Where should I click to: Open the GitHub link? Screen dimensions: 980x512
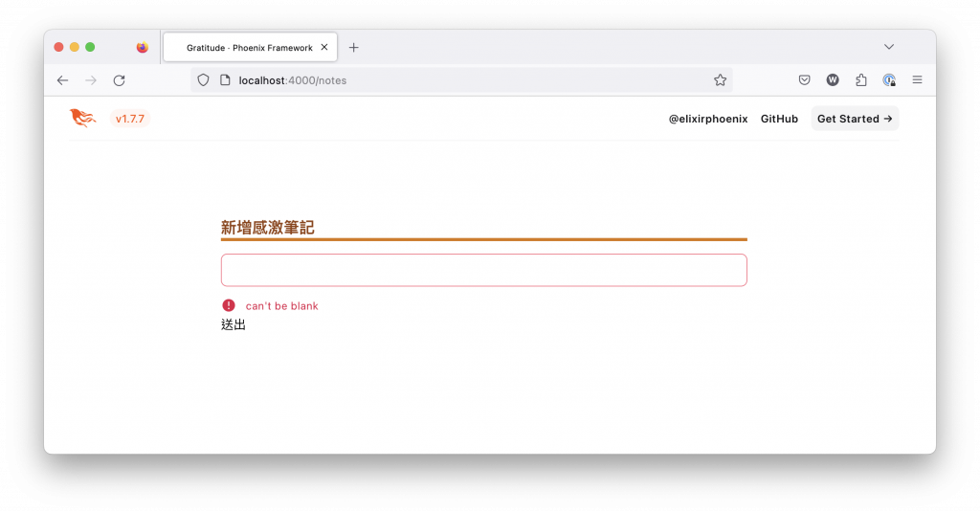(x=779, y=119)
